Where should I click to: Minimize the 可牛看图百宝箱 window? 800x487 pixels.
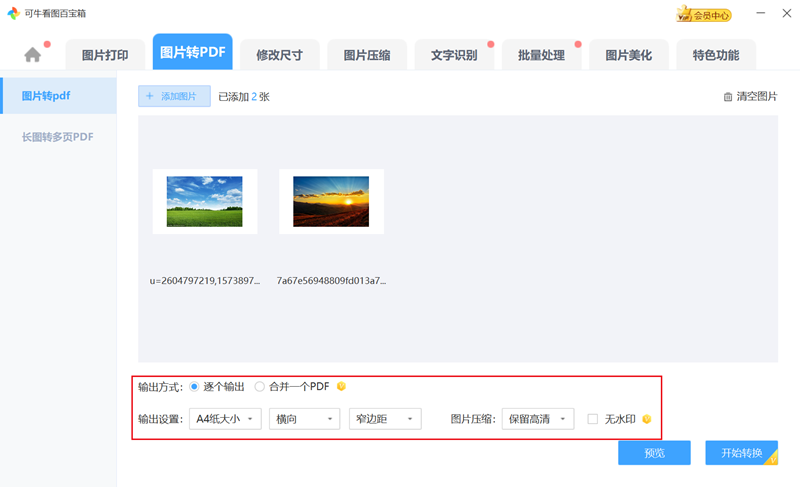(760, 13)
